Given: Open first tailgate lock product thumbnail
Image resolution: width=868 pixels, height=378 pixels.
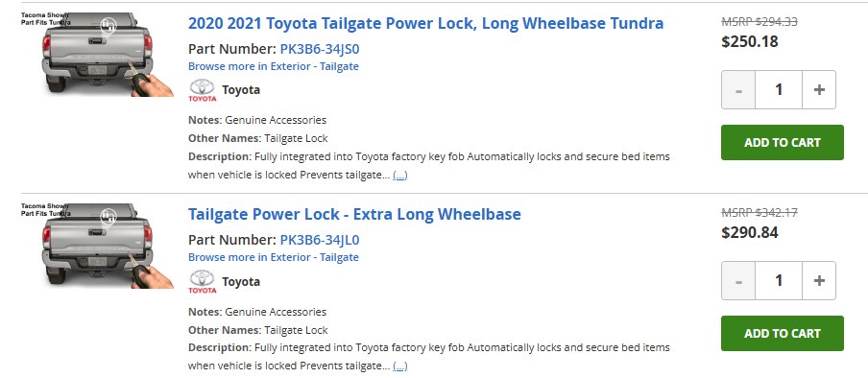Looking at the screenshot, I should tap(98, 55).
